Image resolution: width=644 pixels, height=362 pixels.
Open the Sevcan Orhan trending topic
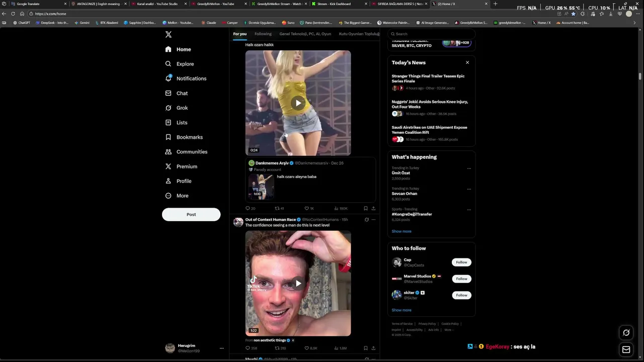pyautogui.click(x=405, y=194)
